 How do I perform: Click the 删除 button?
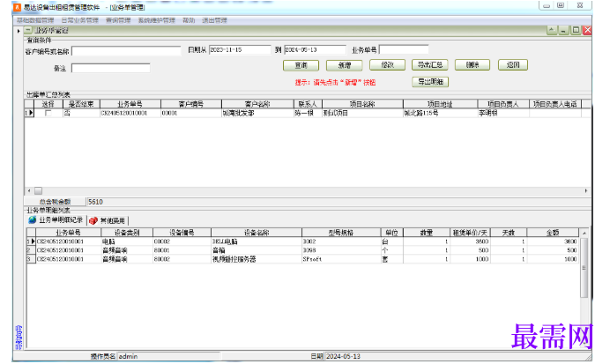472,65
